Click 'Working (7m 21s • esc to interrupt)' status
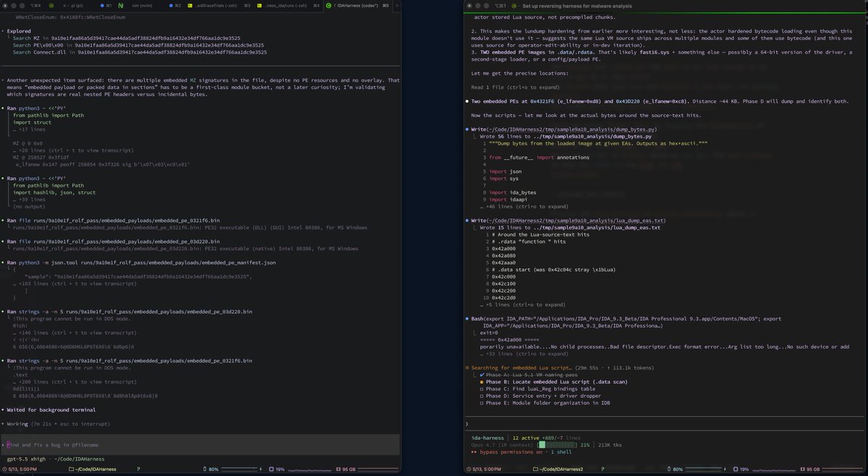This screenshot has height=476, width=868. 59,423
